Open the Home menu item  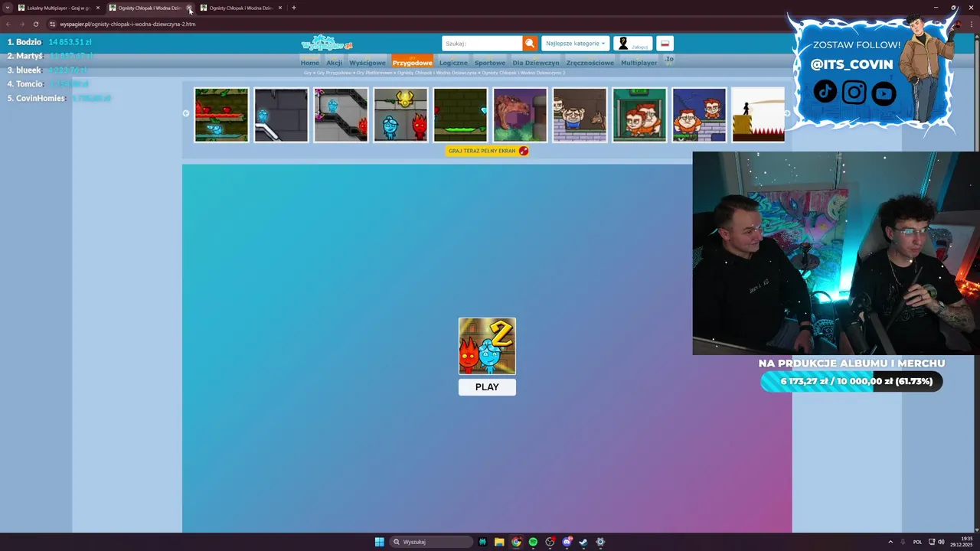coord(309,63)
